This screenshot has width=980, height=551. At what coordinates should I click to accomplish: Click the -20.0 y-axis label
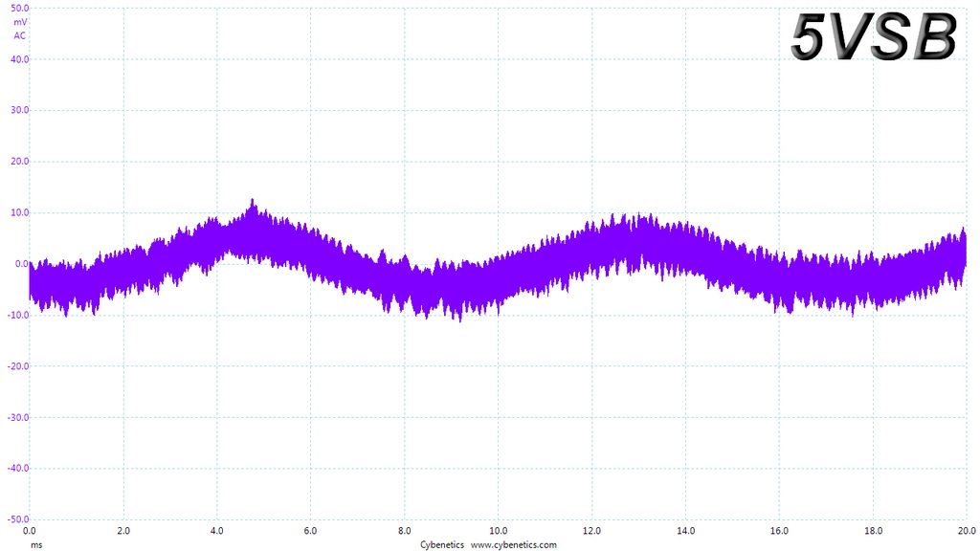pos(19,366)
